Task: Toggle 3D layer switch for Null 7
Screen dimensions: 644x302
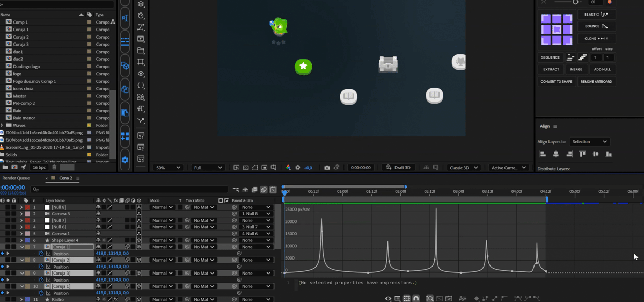Action: (x=139, y=220)
